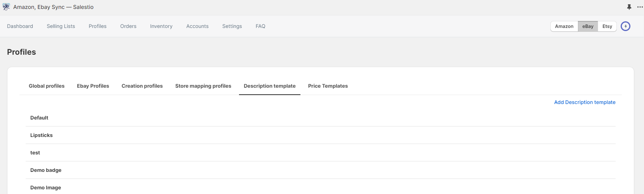Screen dimensions: 644x194
Task: Select Store mapping profiles tab
Action: click(203, 86)
